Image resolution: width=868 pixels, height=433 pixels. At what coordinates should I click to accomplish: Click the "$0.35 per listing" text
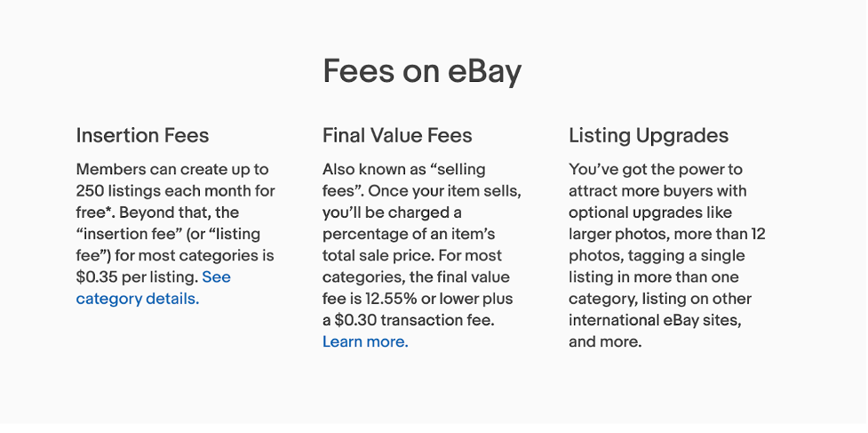click(136, 277)
